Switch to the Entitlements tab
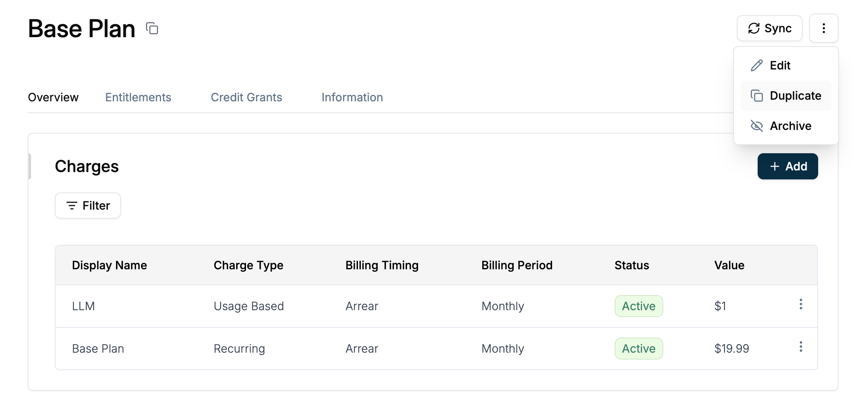The image size is (868, 416). point(138,97)
